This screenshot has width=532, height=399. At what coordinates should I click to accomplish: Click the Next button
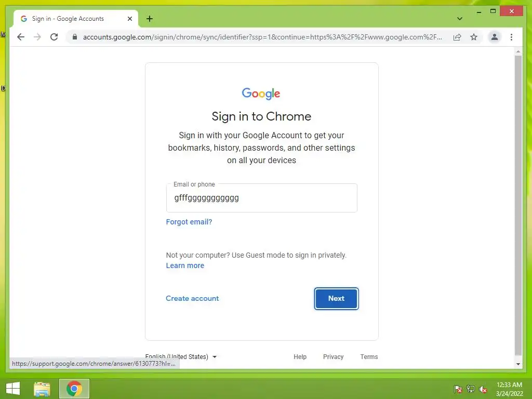click(336, 299)
